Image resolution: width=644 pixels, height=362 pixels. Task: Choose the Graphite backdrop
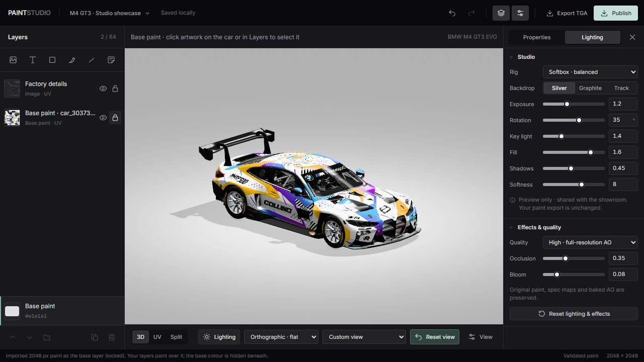pos(590,88)
